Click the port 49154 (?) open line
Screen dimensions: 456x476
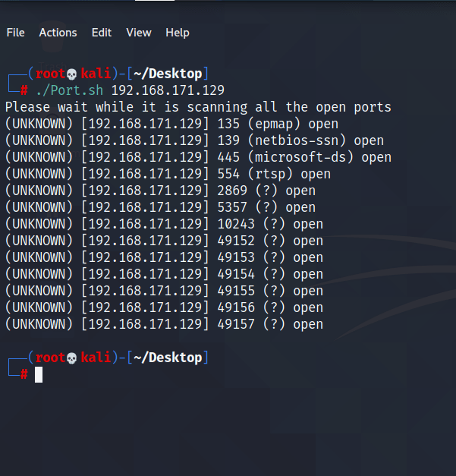click(x=164, y=274)
